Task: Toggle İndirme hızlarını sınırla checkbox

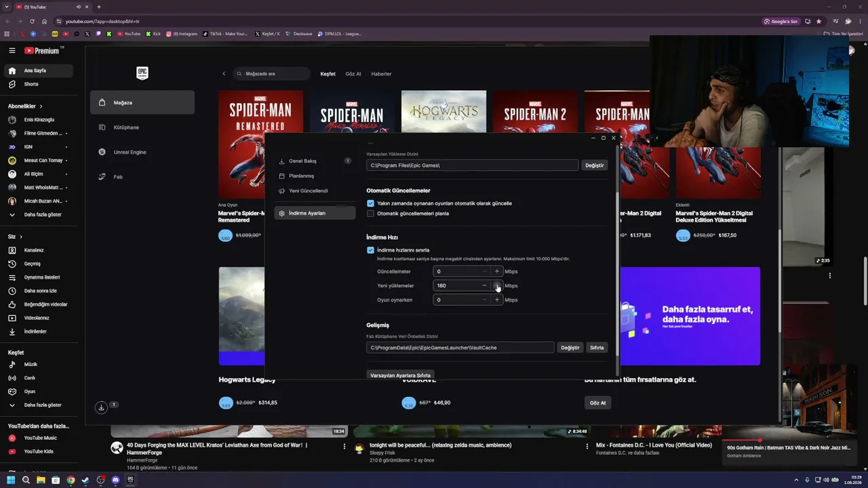Action: (370, 250)
